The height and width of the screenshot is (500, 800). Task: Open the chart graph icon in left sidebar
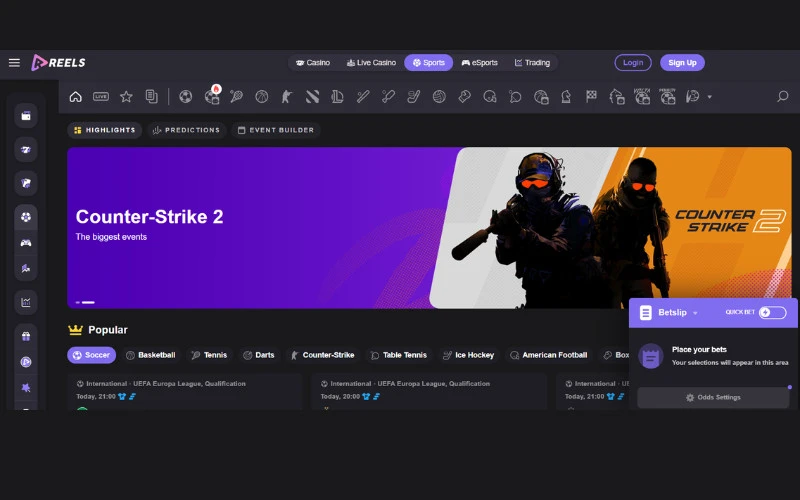point(26,302)
